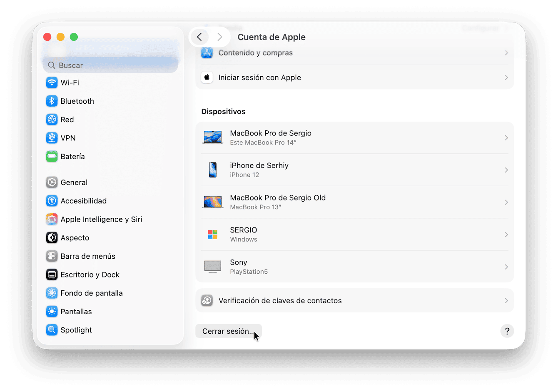This screenshot has height=392, width=558.
Task: Select the Aspecto icon
Action: 52,237
